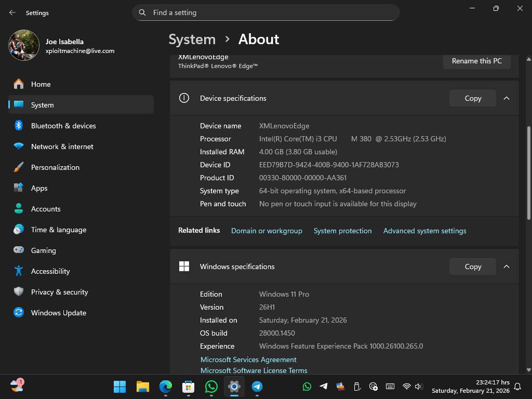
Task: Open Network & internet settings
Action: [81, 147]
